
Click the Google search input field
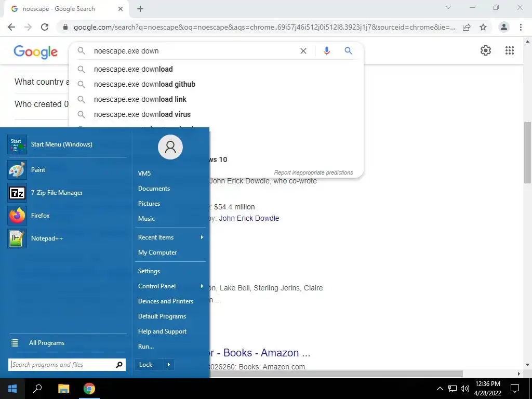[x=194, y=51]
